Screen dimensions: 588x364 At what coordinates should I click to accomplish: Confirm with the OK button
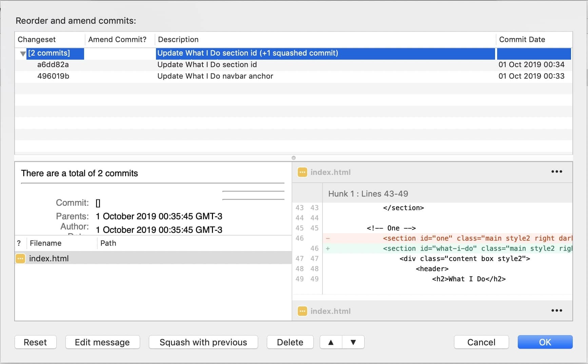click(x=545, y=342)
